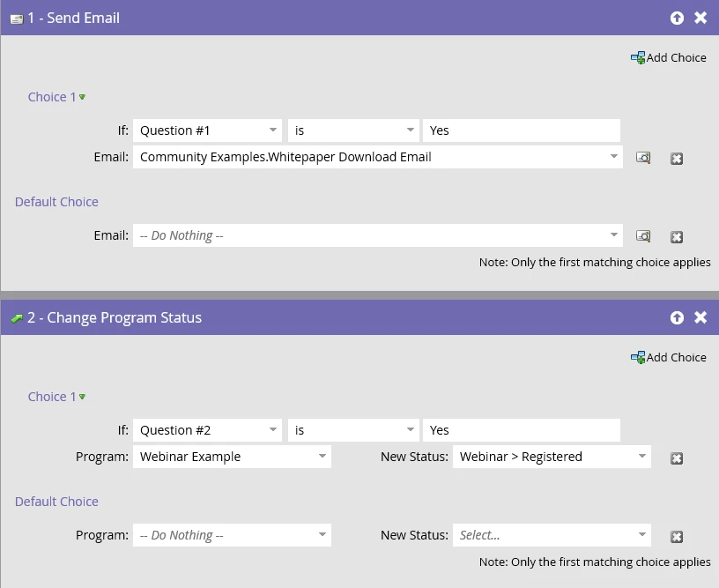This screenshot has width=719, height=588.
Task: Remove default choice in Send Email
Action: point(677,237)
